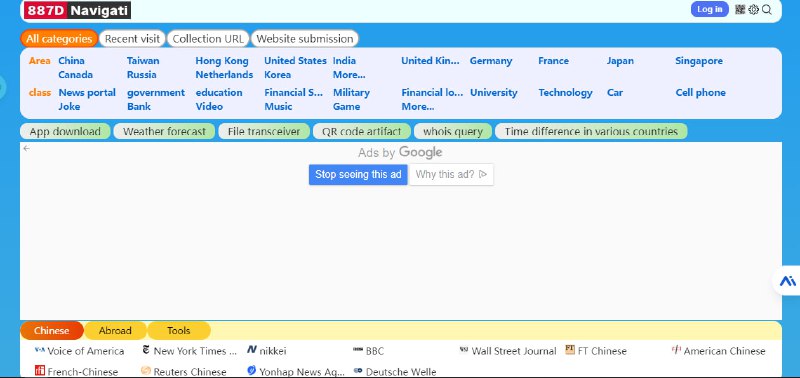The width and height of the screenshot is (800, 378).
Task: Click Stop seeing this ad button
Action: tap(358, 174)
